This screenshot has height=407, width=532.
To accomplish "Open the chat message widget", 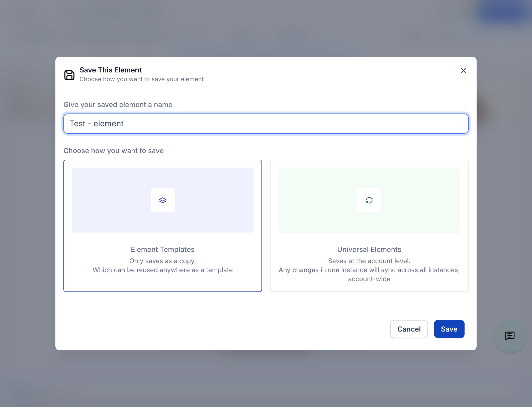I will (510, 336).
